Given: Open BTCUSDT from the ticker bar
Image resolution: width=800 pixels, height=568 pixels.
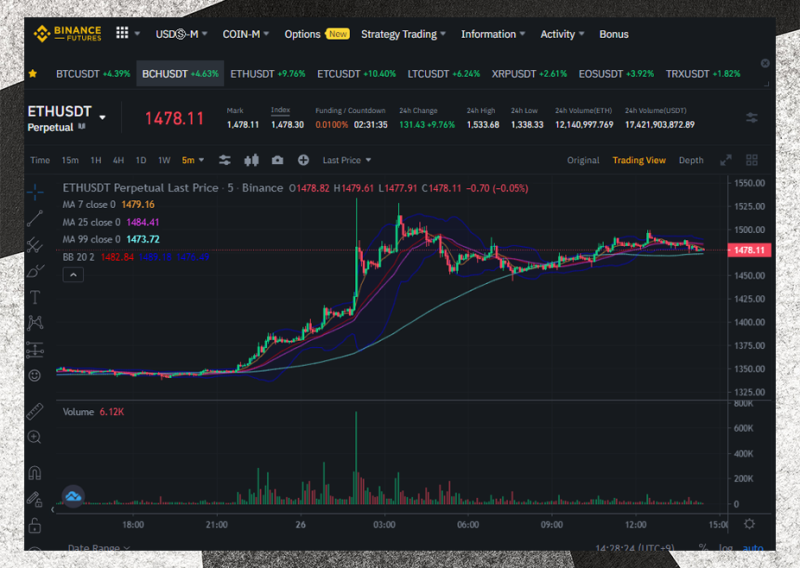Looking at the screenshot, I should pyautogui.click(x=93, y=74).
